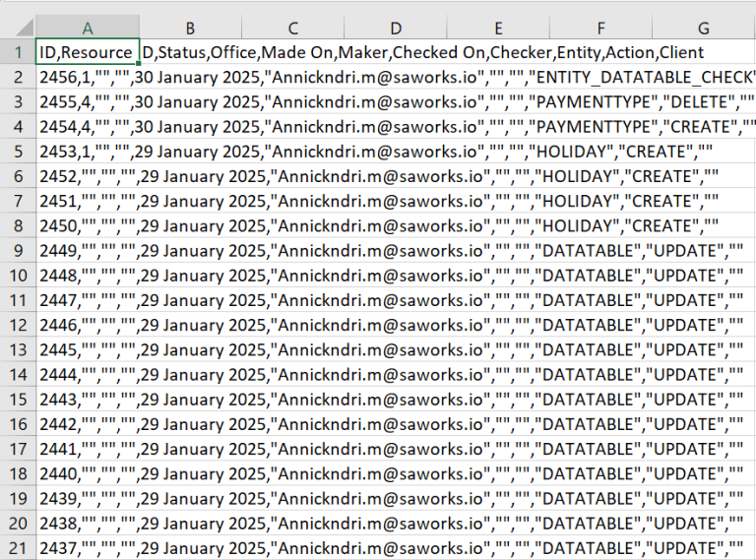Click the column G header
The height and width of the screenshot is (560, 756).
pos(703,28)
